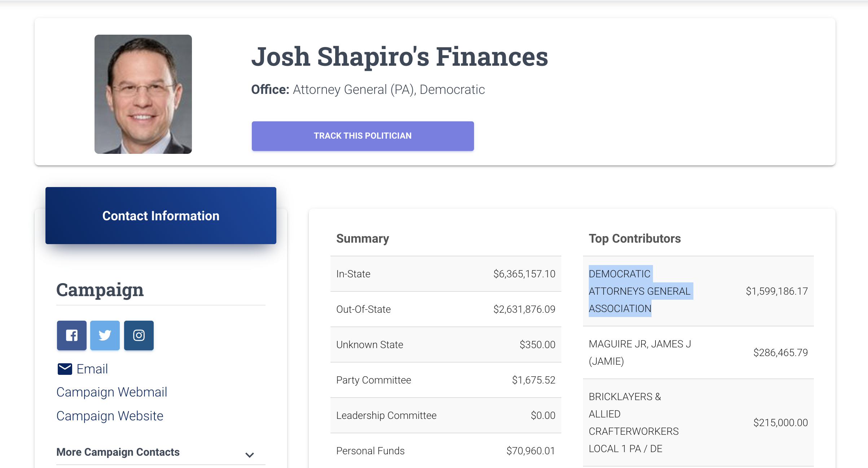This screenshot has width=868, height=468.
Task: Open the campaign Twitter icon
Action: (x=105, y=335)
